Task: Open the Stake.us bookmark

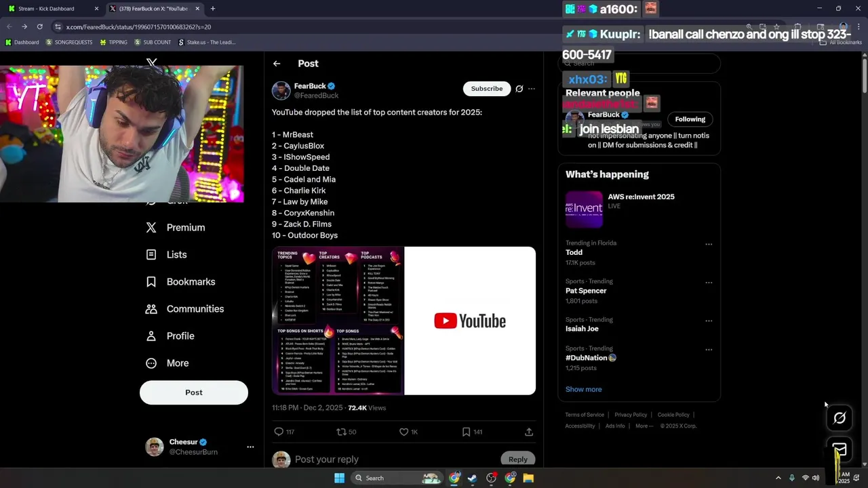Action: pyautogui.click(x=206, y=42)
